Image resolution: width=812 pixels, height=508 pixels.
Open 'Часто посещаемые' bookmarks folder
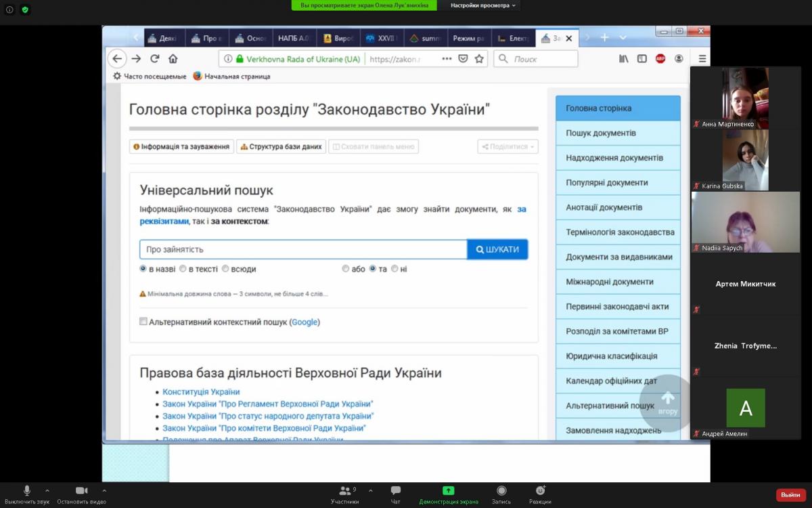click(150, 77)
